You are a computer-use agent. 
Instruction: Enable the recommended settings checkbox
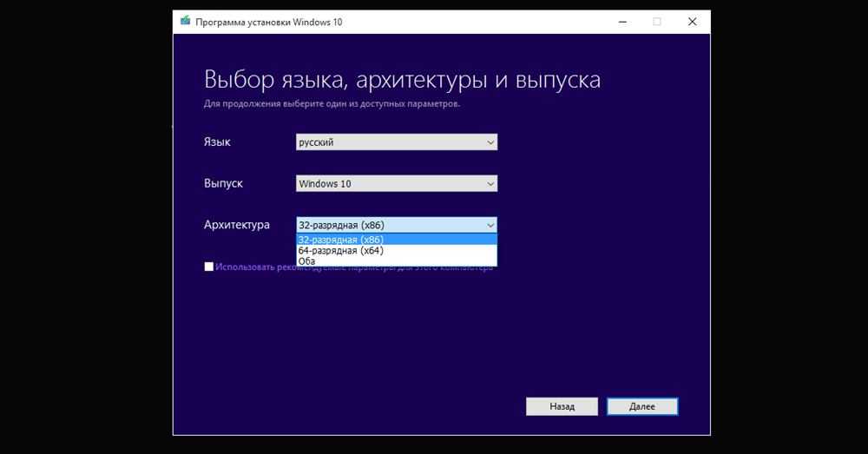208,267
